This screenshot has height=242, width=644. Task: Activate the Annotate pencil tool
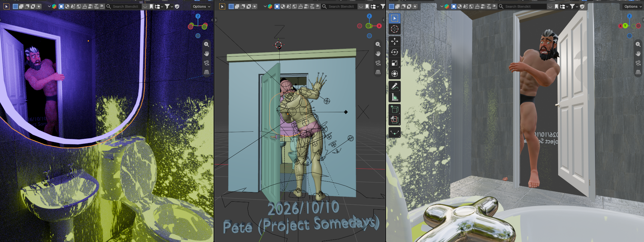click(394, 86)
